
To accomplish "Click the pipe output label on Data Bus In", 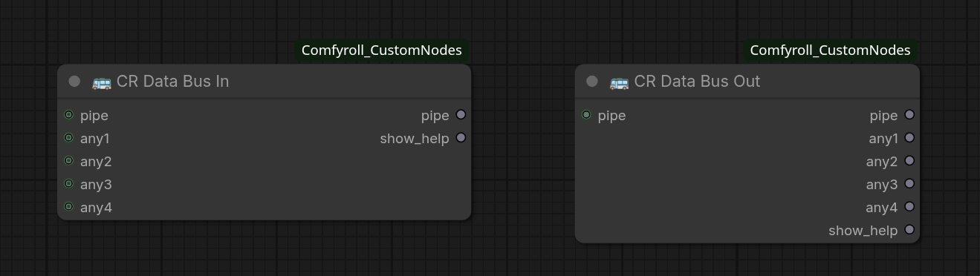I will 435,116.
